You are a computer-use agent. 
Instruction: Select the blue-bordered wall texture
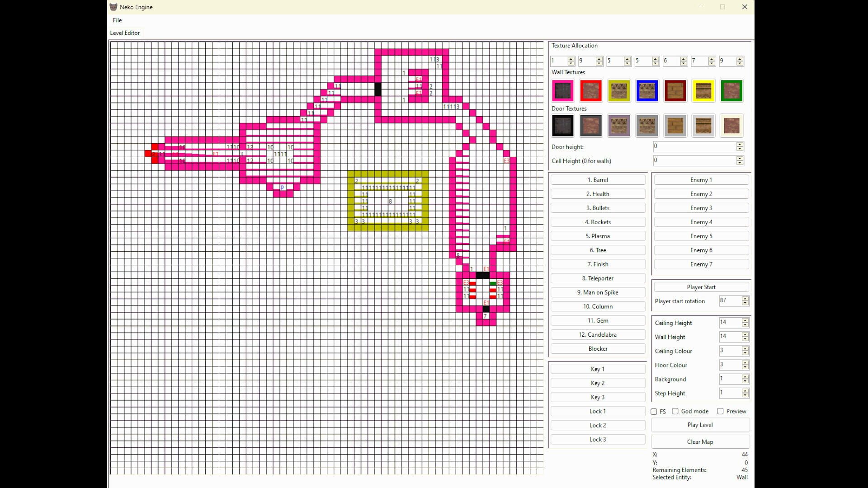647,90
